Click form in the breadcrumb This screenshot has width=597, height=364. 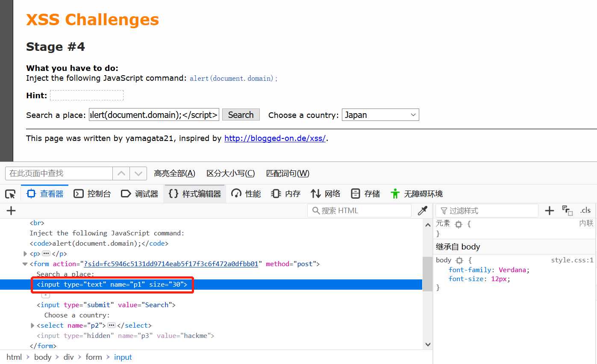pos(94,357)
